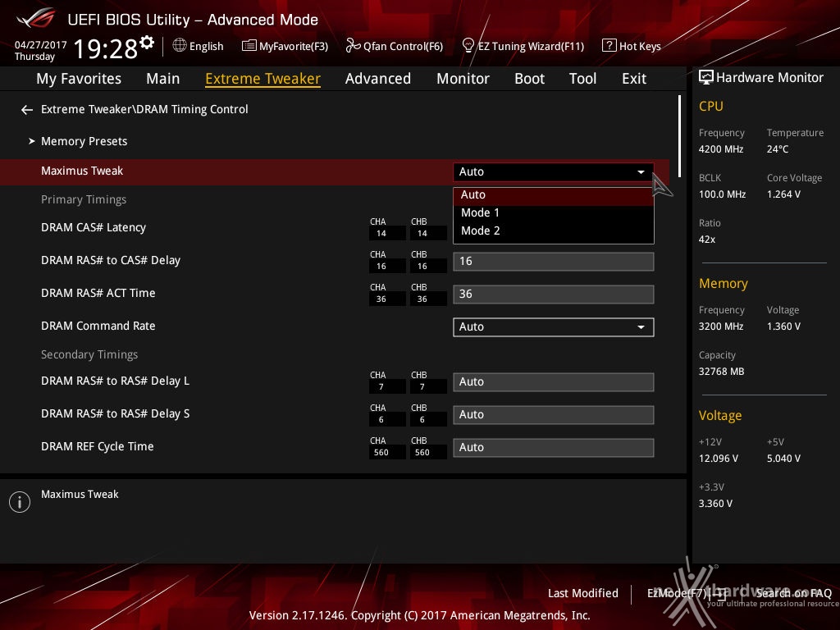Click the CPU Frequency 4200 MHz value
This screenshot has height=630, width=840.
pos(720,149)
